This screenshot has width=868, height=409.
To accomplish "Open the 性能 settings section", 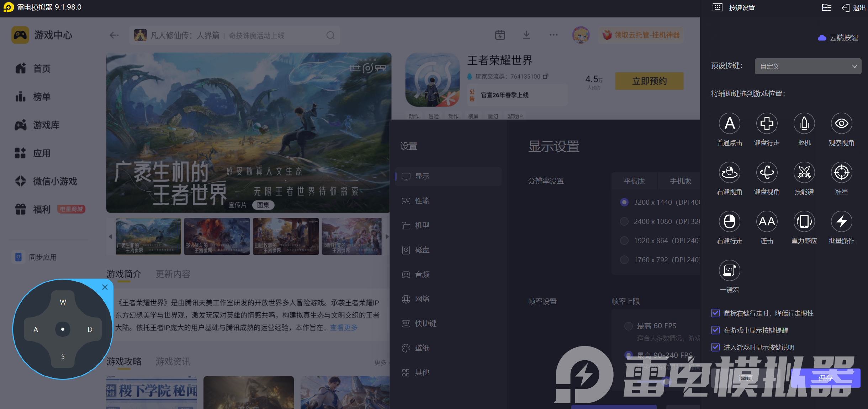I will pos(448,201).
